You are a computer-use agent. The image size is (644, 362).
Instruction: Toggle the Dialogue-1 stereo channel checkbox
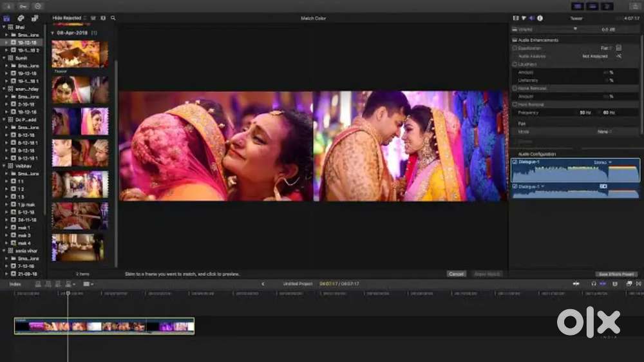(515, 162)
